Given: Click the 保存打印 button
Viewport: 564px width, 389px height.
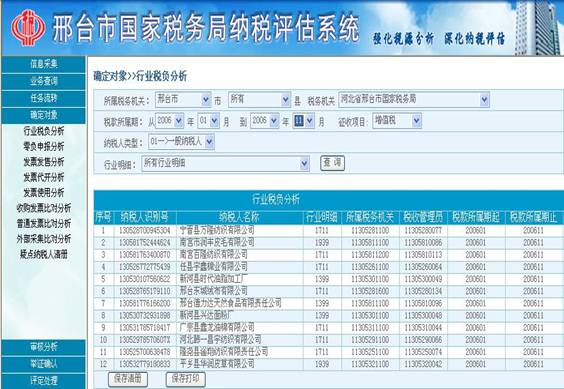Looking at the screenshot, I should tap(186, 379).
